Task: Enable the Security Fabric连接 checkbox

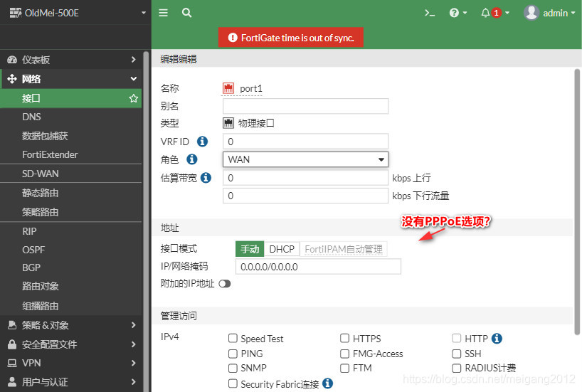Action: (x=233, y=383)
